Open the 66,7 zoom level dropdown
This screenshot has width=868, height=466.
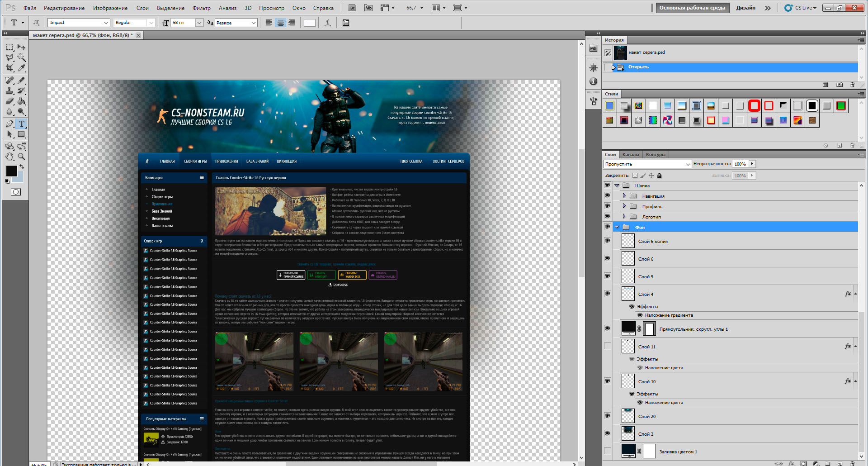tap(421, 8)
